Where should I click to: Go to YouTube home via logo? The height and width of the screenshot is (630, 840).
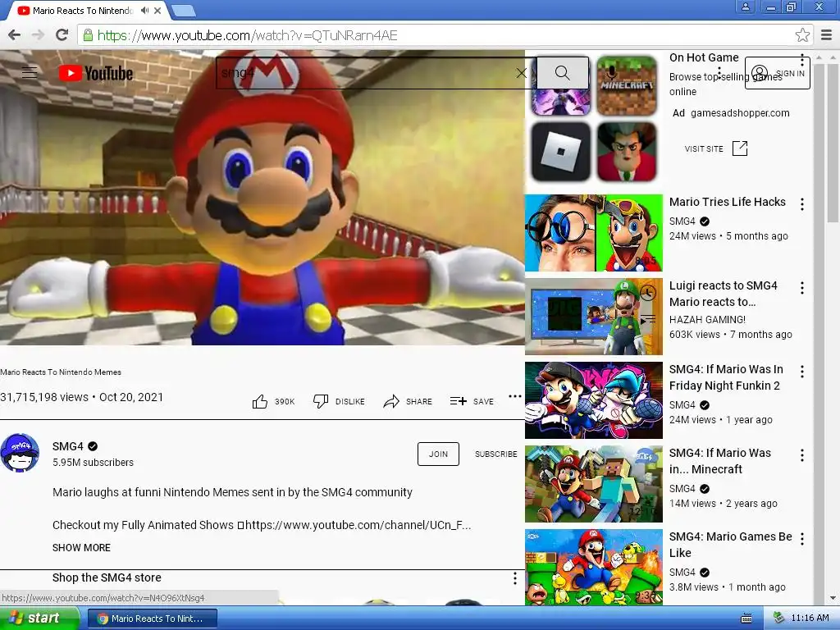pyautogui.click(x=95, y=73)
